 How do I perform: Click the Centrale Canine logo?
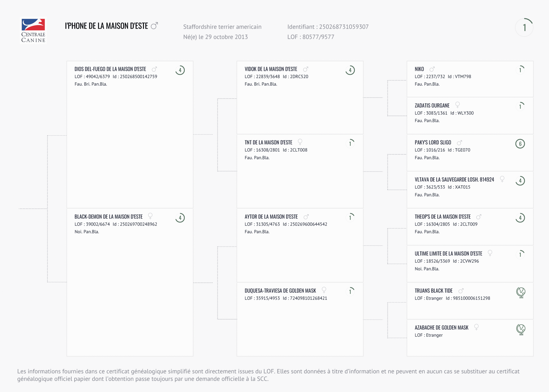coord(33,30)
